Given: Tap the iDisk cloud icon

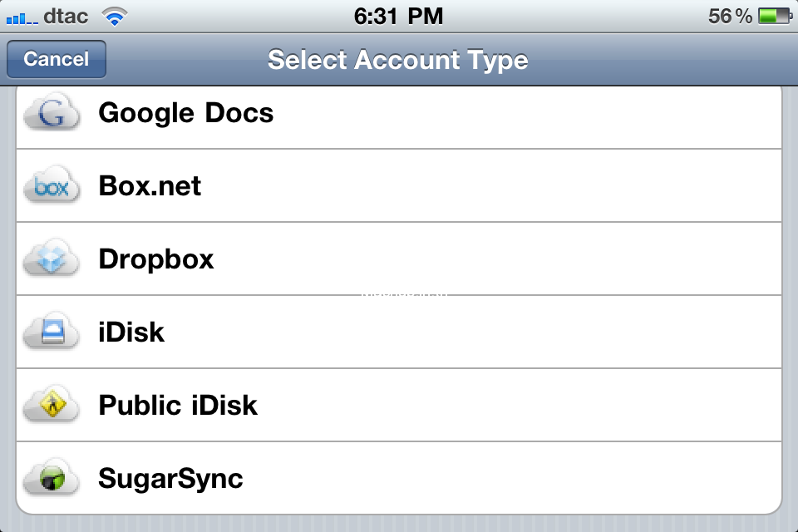Looking at the screenshot, I should (52, 332).
